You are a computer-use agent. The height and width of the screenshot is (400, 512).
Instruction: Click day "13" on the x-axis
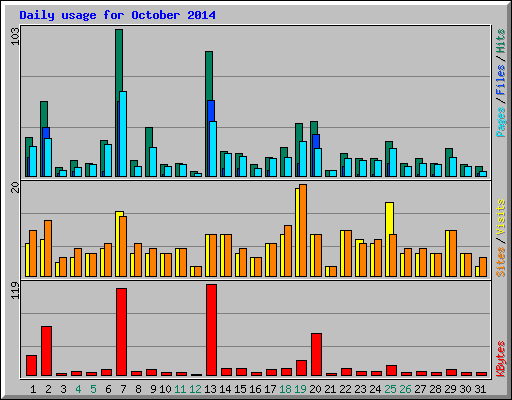[x=210, y=389]
